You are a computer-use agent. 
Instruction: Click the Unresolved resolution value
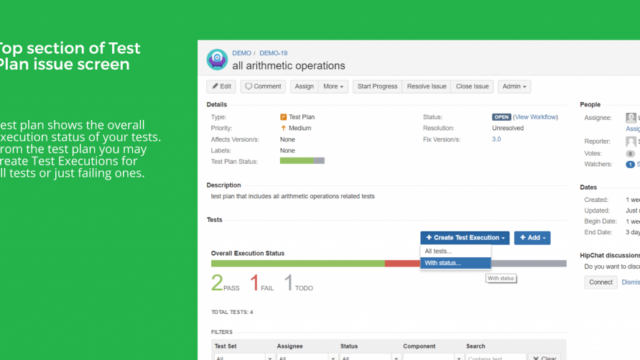pos(508,128)
